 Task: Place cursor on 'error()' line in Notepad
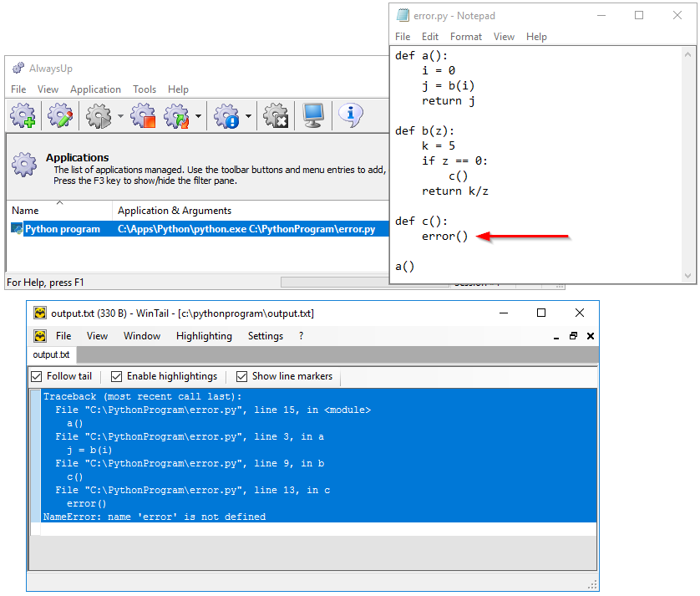click(444, 236)
